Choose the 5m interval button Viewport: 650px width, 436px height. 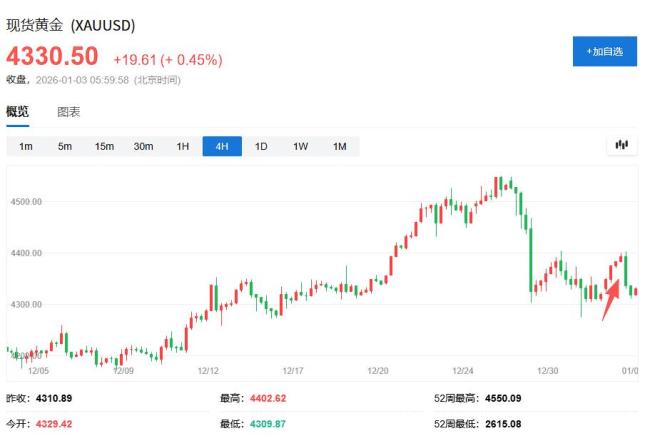(65, 147)
